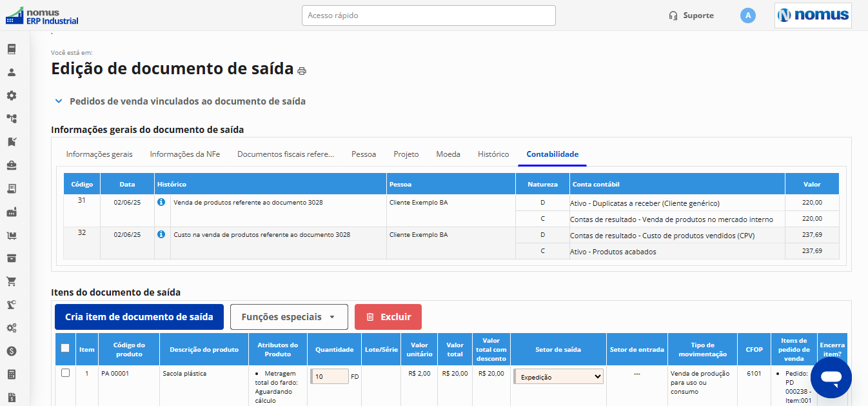Open the dollar document icon in sidebar
868x406 pixels.
(x=12, y=398)
